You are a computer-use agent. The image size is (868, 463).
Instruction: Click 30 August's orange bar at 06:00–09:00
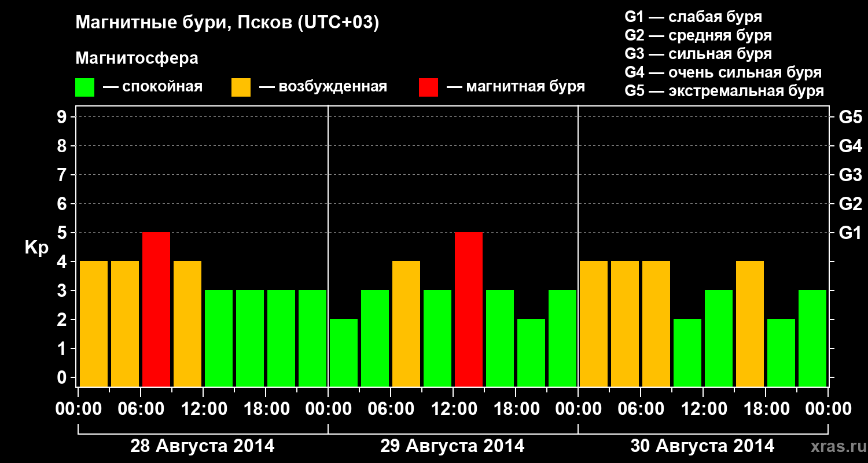pos(656,324)
